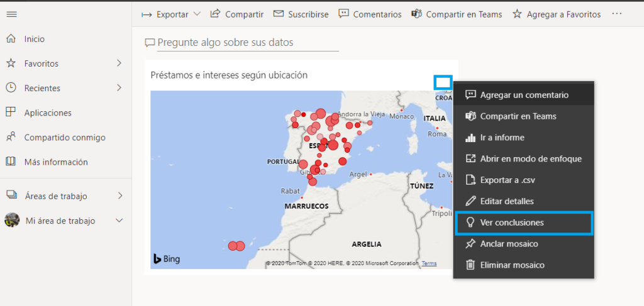Click the Teams icon in toolbar
The image size is (644, 306).
pyautogui.click(x=417, y=14)
